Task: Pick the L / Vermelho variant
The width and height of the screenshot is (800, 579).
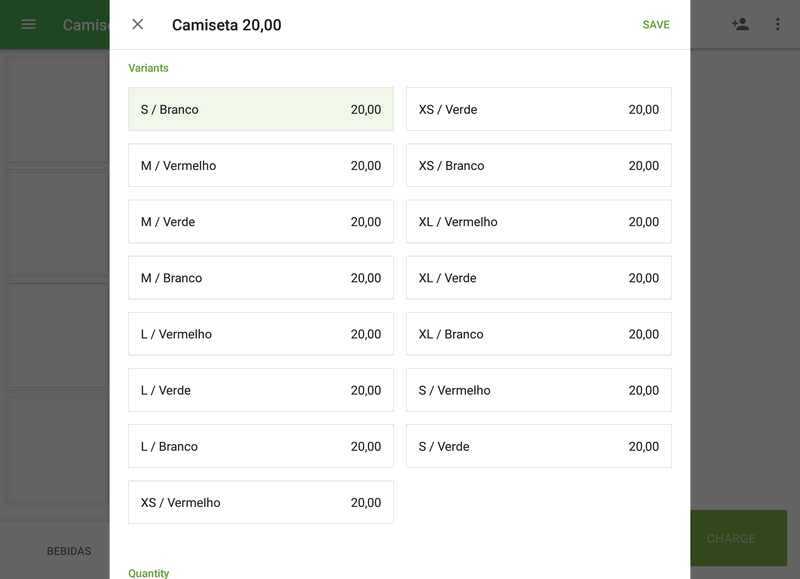Action: pyautogui.click(x=261, y=334)
